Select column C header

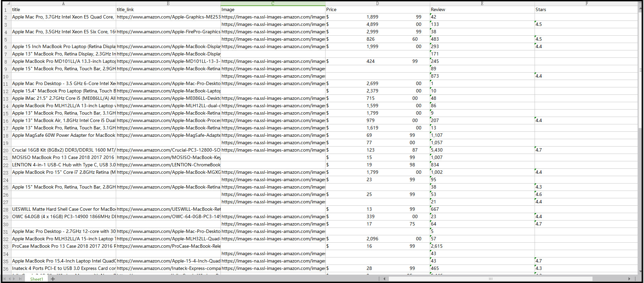(273, 3)
